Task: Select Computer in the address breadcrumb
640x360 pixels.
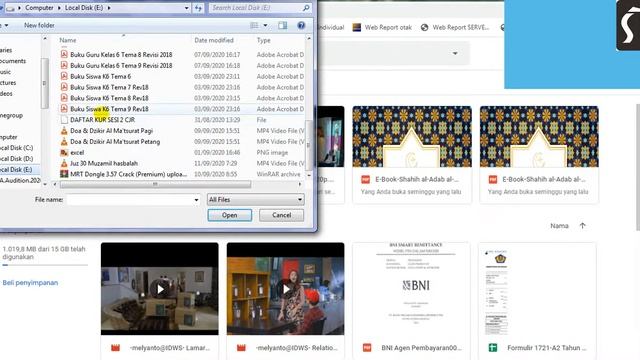Action: coord(39,8)
